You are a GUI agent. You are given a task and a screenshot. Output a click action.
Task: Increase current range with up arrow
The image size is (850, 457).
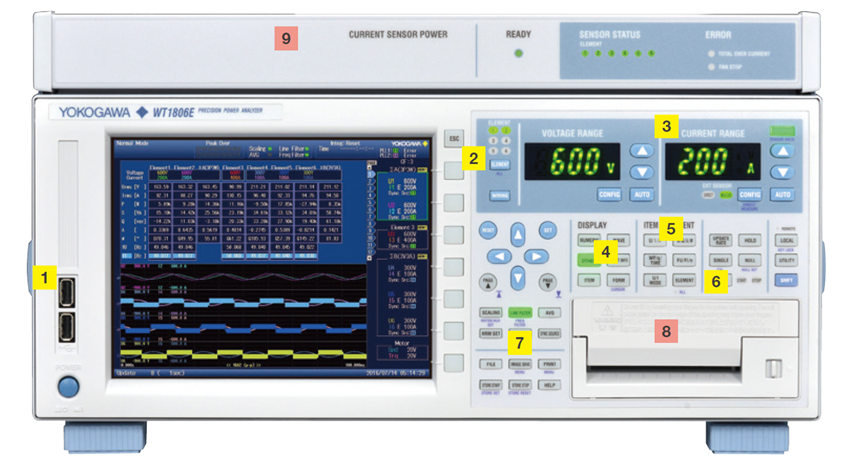pos(783,151)
